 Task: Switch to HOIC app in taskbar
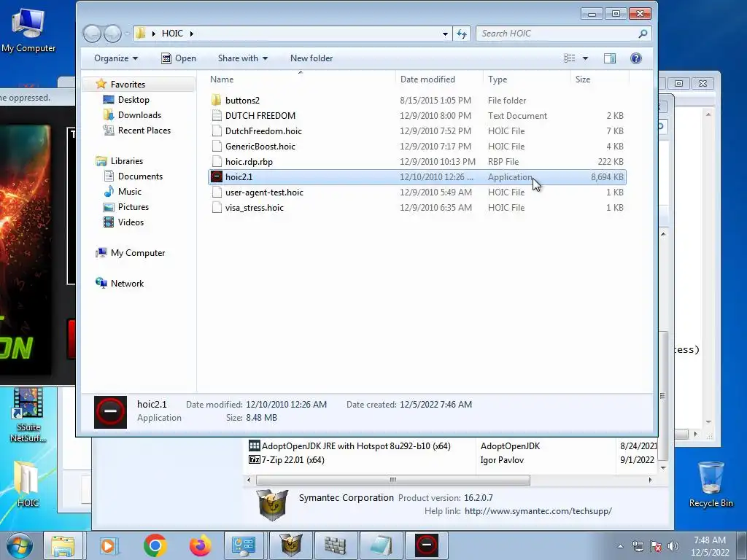pyautogui.click(x=426, y=545)
